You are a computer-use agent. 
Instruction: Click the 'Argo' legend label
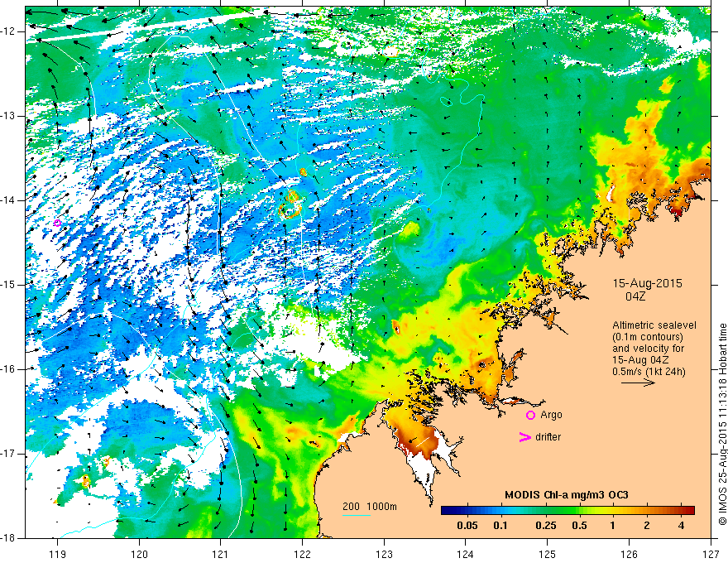[551, 415]
